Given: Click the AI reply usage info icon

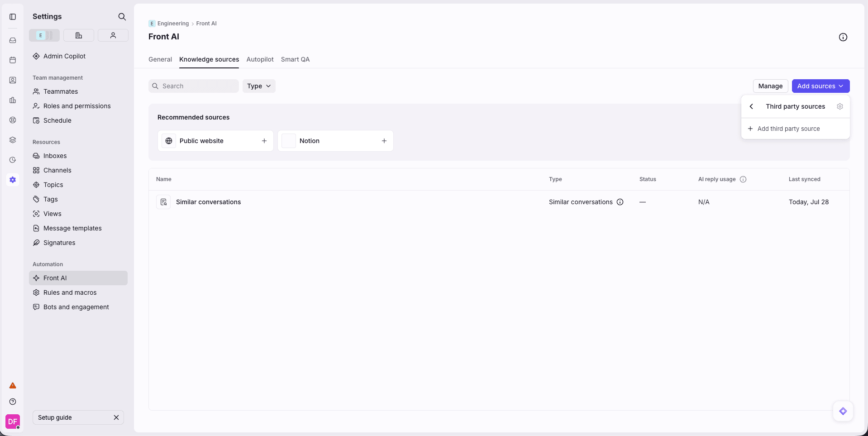Looking at the screenshot, I should [743, 179].
